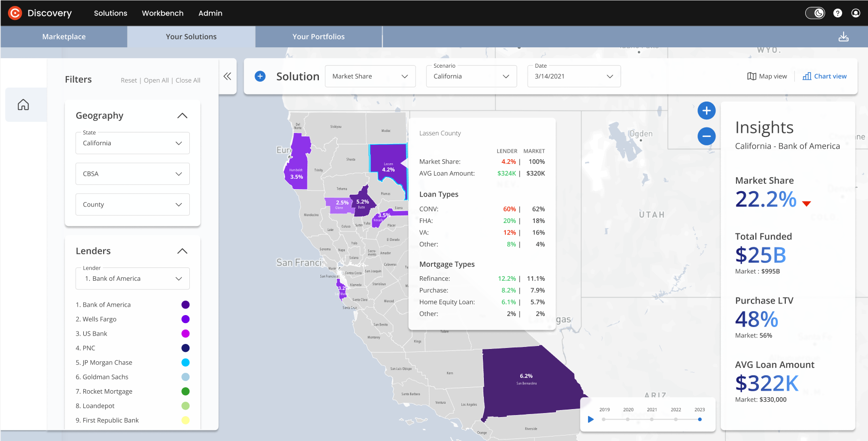The image size is (868, 441).
Task: Play the timeline animation
Action: [591, 419]
